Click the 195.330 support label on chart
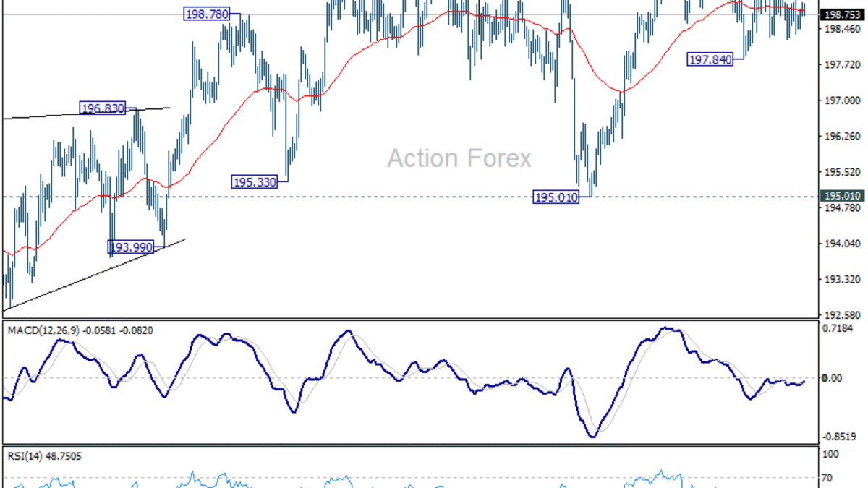The width and height of the screenshot is (868, 488). [255, 181]
